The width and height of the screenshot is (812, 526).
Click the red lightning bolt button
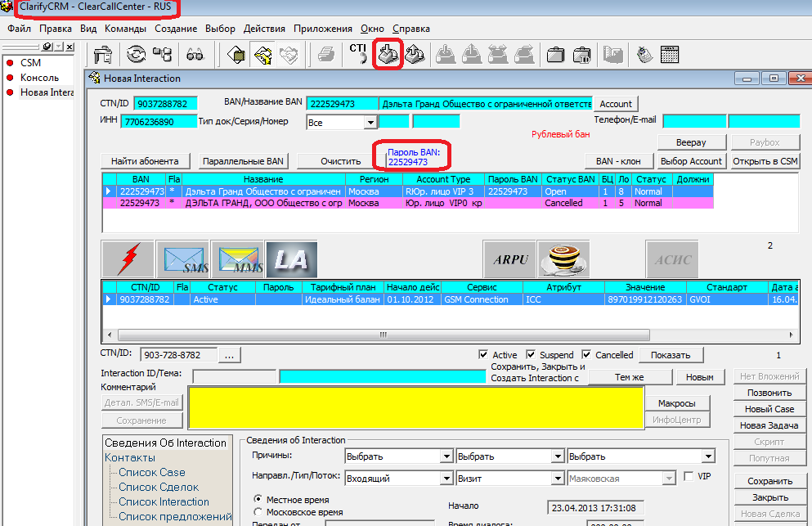coord(128,259)
